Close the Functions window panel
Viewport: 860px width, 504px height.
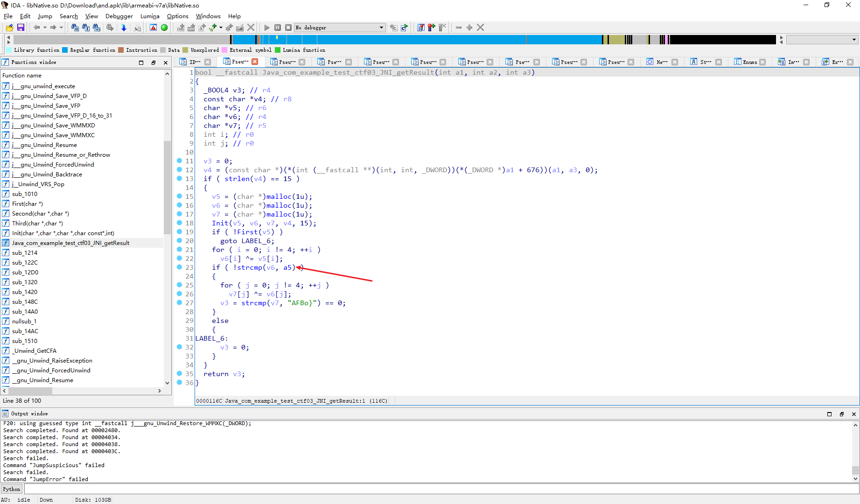165,63
